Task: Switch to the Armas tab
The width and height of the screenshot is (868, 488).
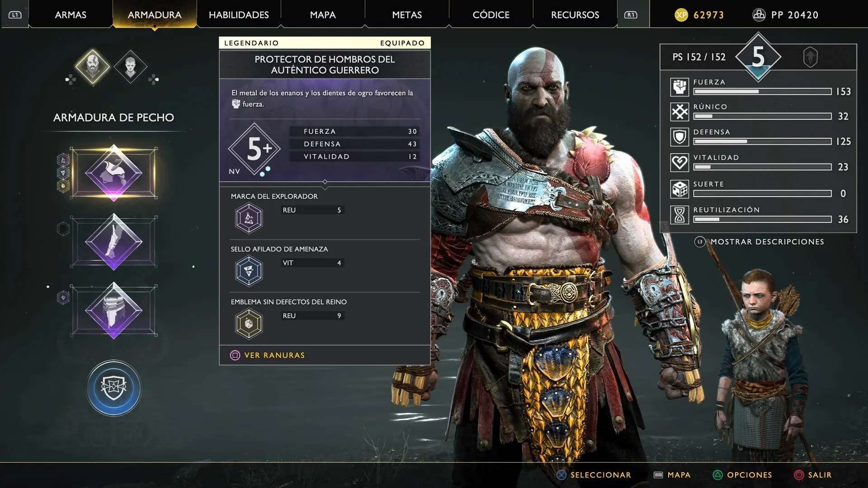Action: pos(71,14)
